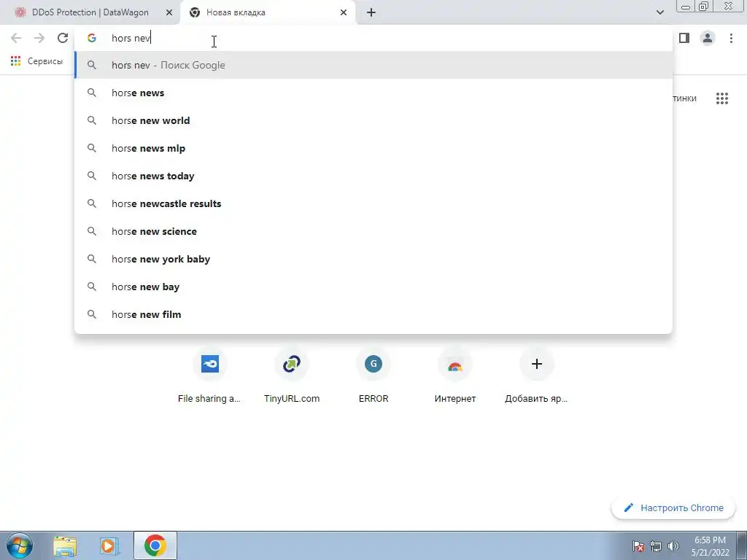Close the Новая вкладка tab
Image resolution: width=747 pixels, height=560 pixels.
344,12
